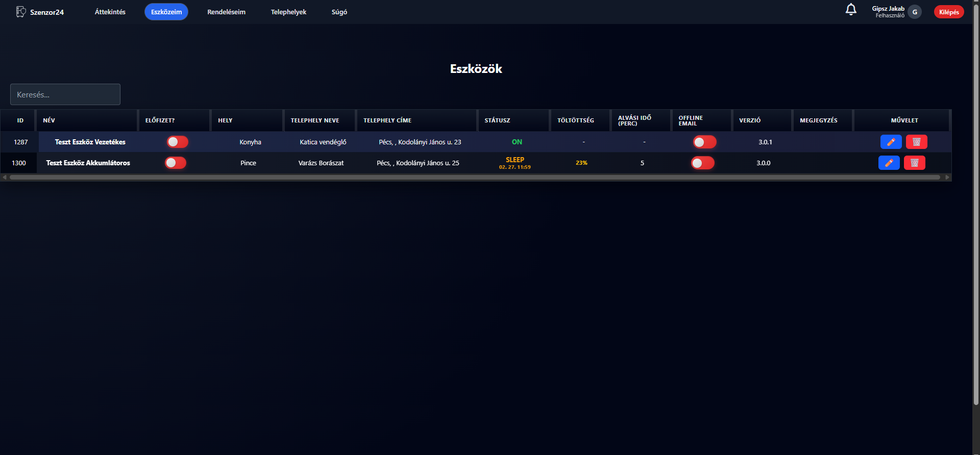Toggle subscription for Teszt Eszköz Vezetékes
Screen dimensions: 980x455
tap(178, 142)
